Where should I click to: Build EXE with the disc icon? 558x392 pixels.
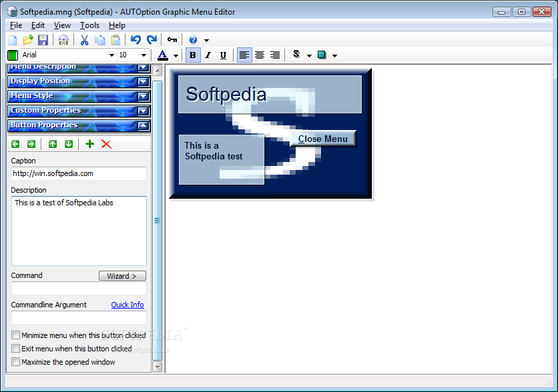(x=63, y=40)
